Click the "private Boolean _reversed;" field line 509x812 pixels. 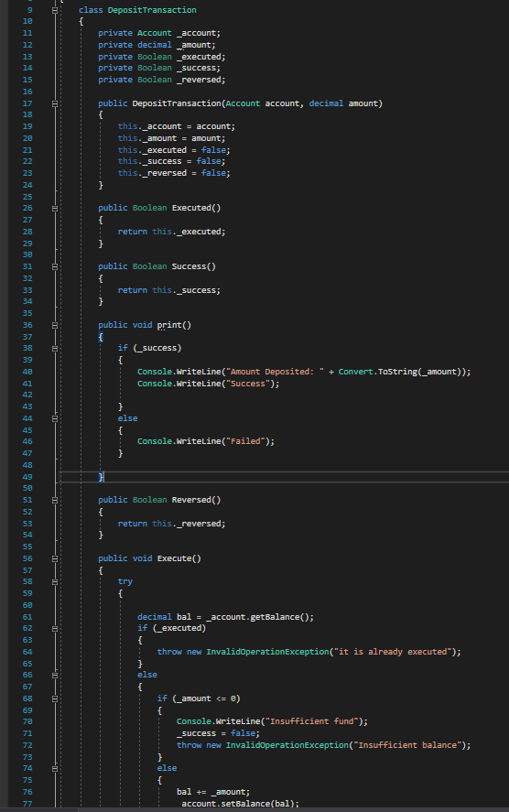[161, 80]
